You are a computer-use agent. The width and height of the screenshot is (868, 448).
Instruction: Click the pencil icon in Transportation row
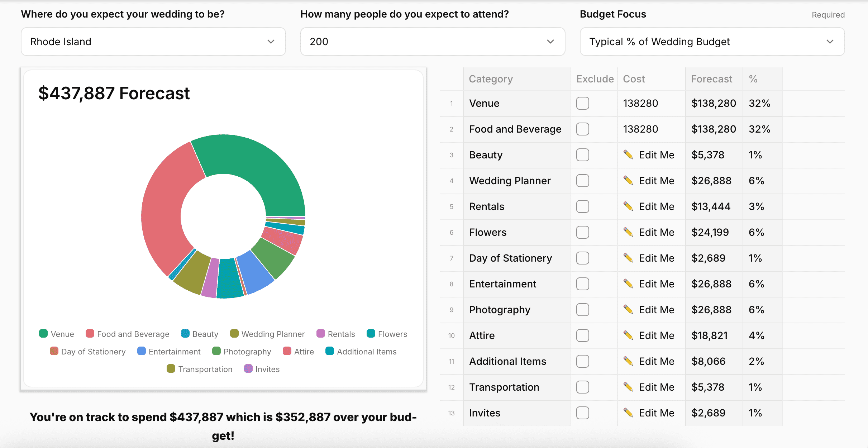point(628,387)
